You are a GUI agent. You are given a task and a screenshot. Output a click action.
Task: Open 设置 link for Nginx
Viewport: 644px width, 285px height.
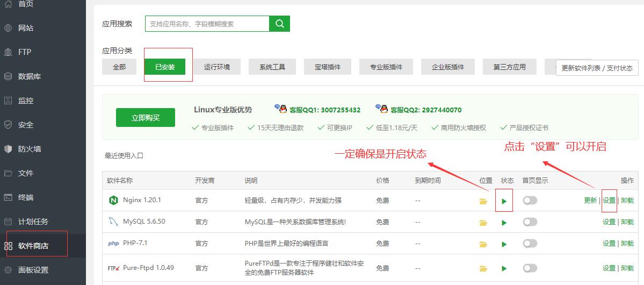609,201
